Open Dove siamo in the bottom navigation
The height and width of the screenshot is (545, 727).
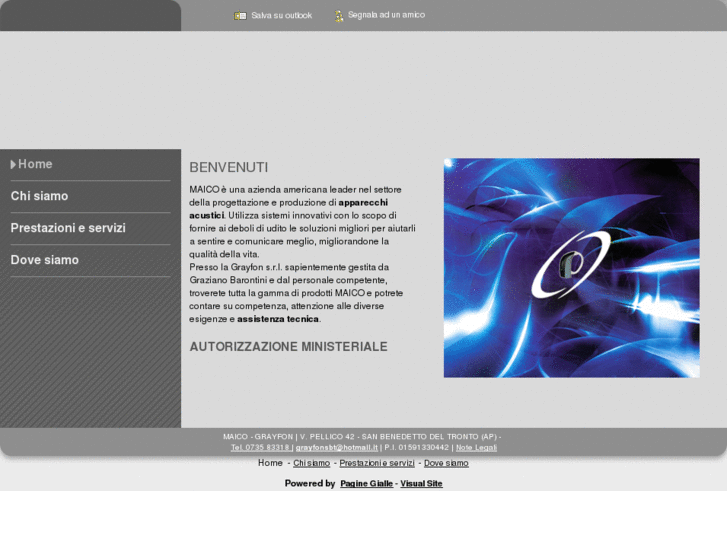(446, 463)
